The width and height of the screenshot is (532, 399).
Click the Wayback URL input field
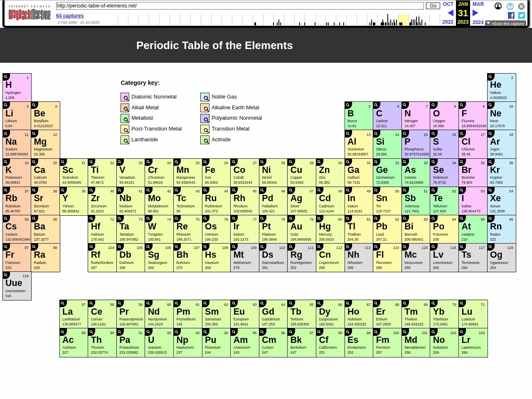[x=240, y=6]
